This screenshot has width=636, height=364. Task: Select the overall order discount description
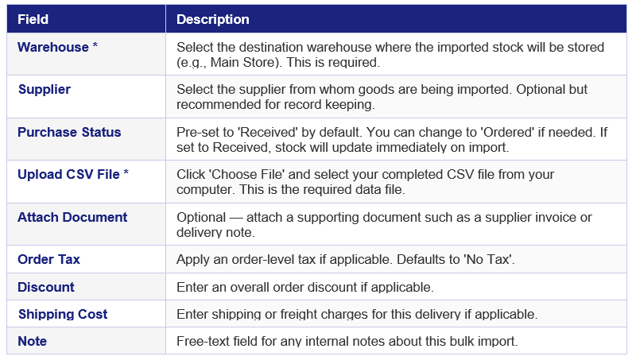305,287
